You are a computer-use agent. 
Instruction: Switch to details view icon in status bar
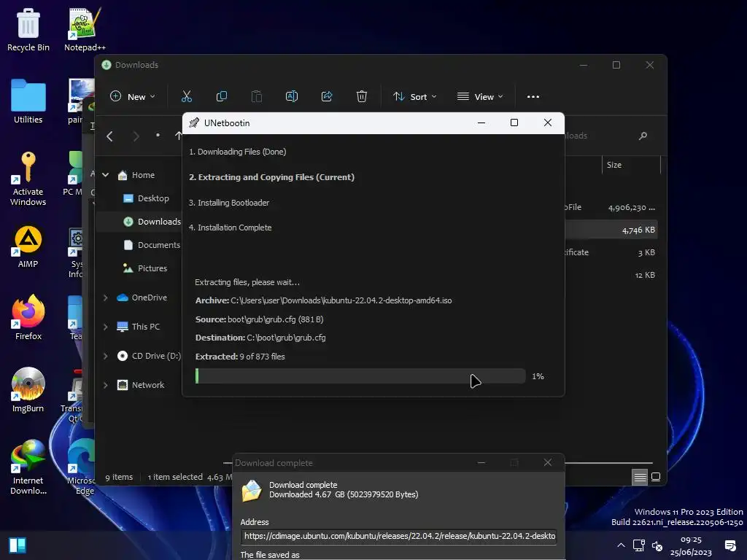pyautogui.click(x=640, y=477)
